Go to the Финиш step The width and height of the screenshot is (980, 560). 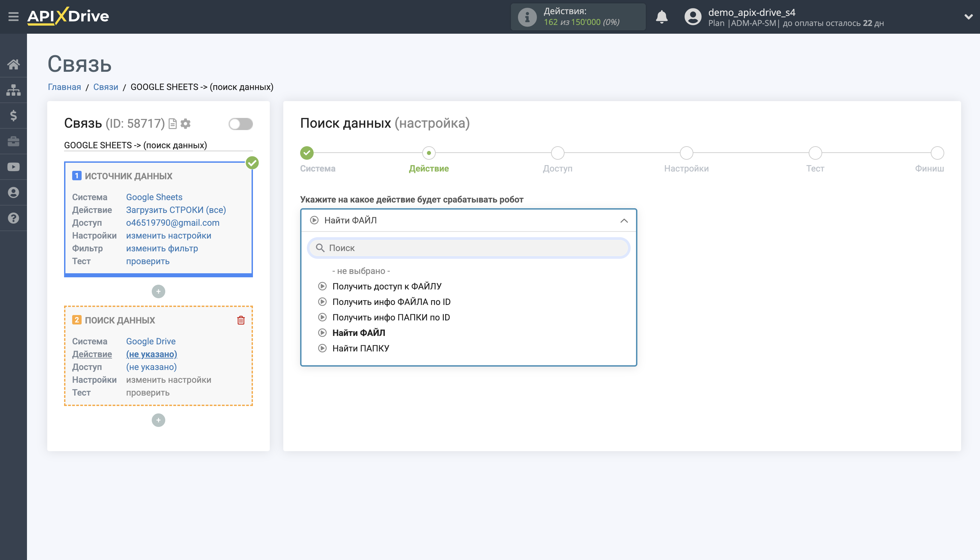click(x=937, y=153)
